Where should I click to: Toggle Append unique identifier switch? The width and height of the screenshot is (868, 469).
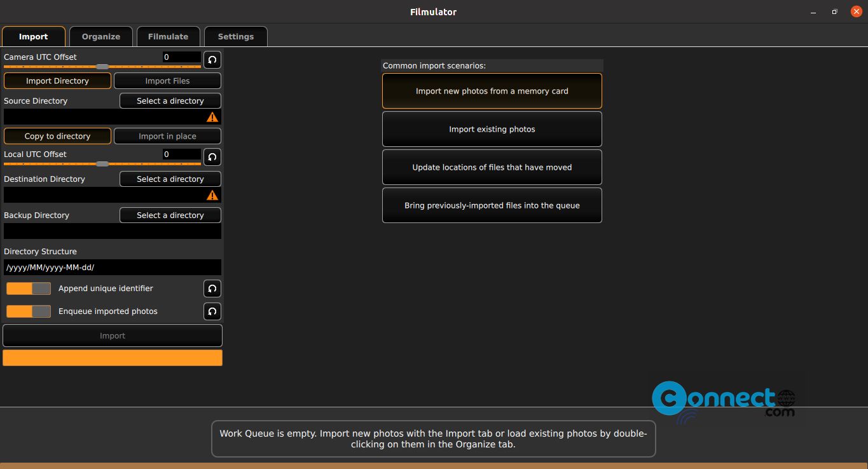(x=29, y=289)
